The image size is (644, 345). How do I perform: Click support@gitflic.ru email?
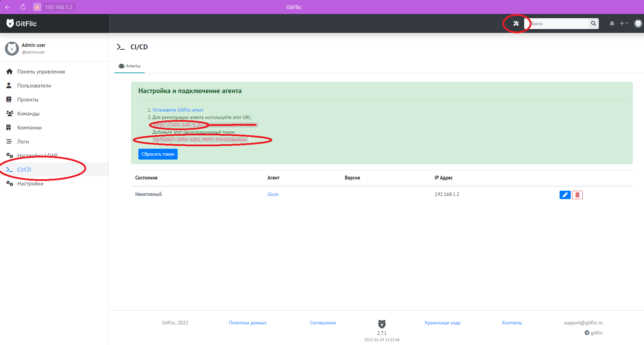(583, 323)
